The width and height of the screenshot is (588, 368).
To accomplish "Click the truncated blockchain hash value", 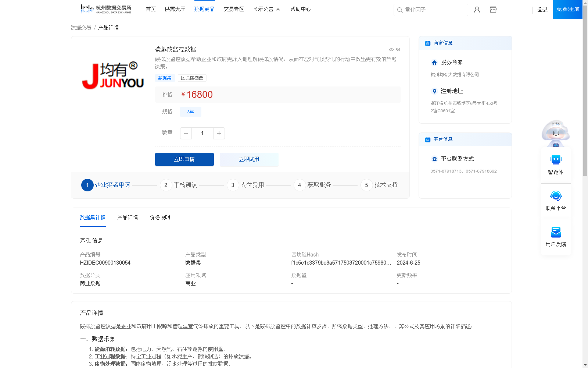I will pyautogui.click(x=341, y=263).
